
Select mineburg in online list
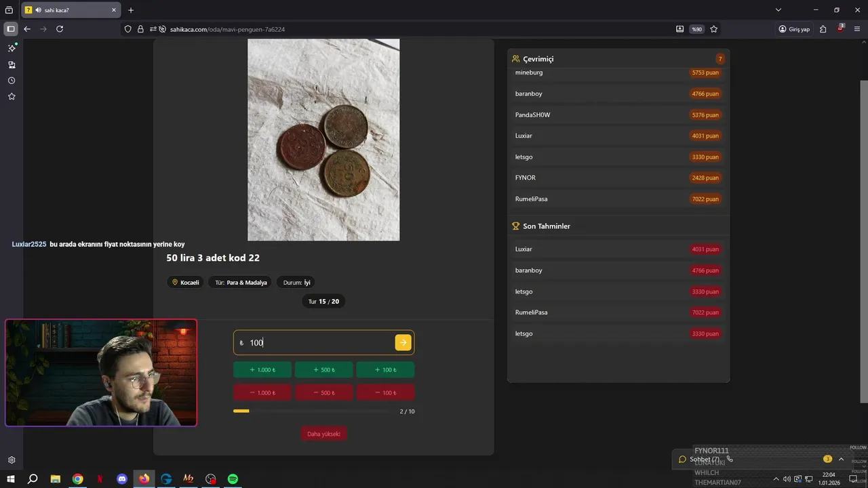click(x=618, y=73)
